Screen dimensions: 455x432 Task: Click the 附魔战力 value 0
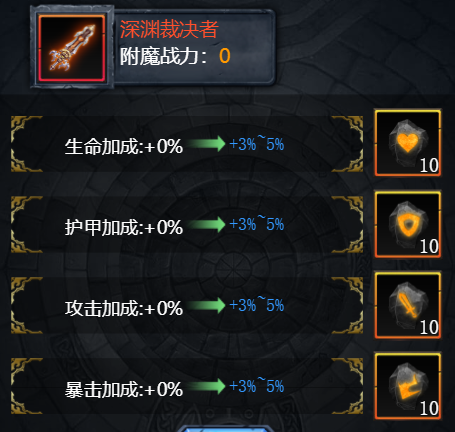click(x=225, y=56)
